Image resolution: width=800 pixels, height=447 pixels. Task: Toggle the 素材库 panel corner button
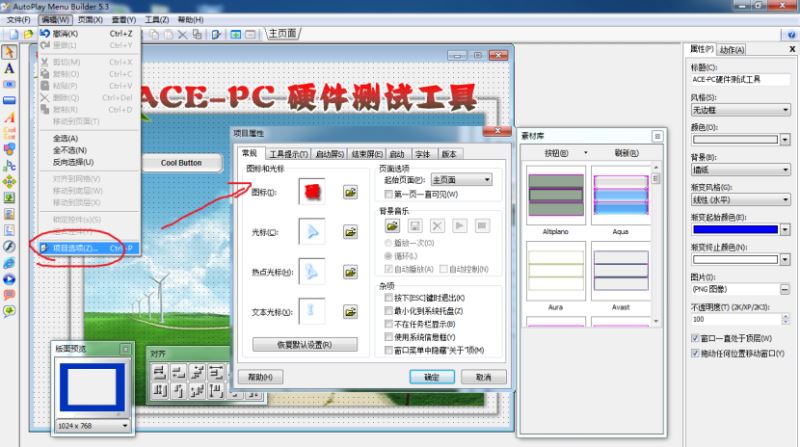tap(657, 136)
